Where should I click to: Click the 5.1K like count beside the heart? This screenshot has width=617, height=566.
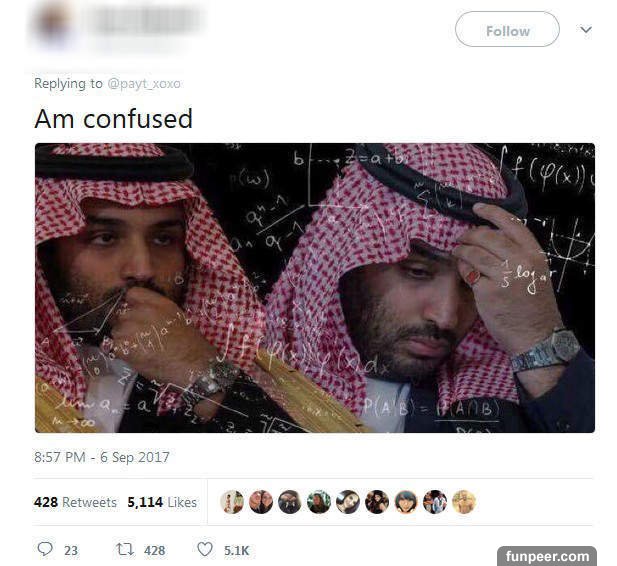236,551
